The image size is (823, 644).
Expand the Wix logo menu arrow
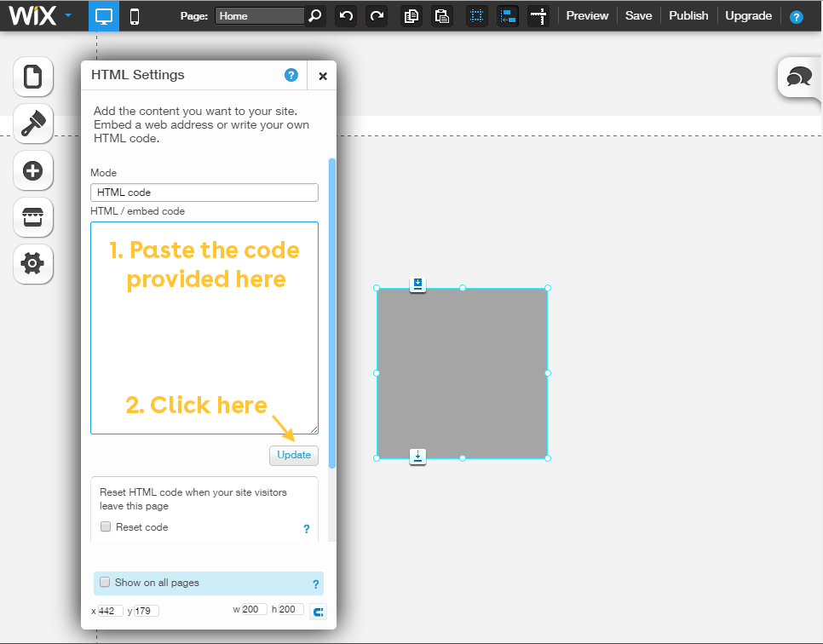tap(68, 15)
